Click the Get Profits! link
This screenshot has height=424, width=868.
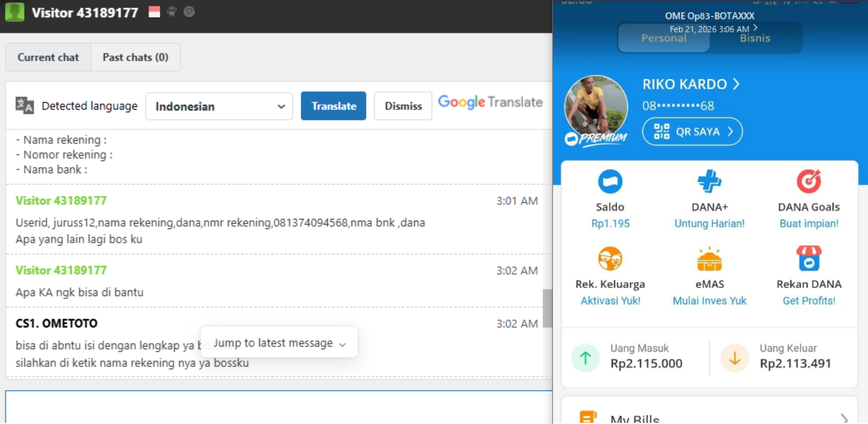click(809, 301)
